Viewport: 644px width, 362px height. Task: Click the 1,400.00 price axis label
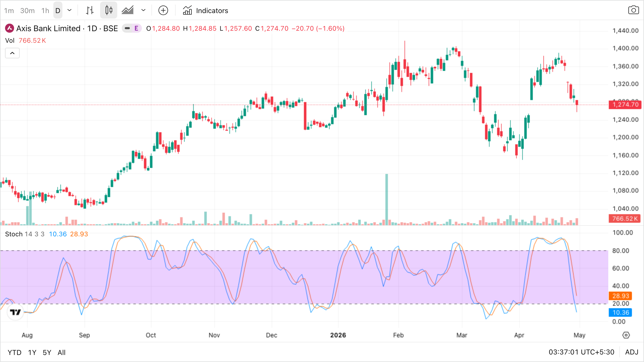pos(625,48)
